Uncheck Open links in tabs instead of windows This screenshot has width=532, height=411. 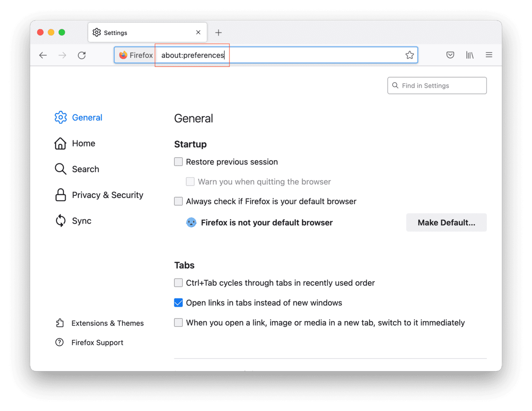178,303
